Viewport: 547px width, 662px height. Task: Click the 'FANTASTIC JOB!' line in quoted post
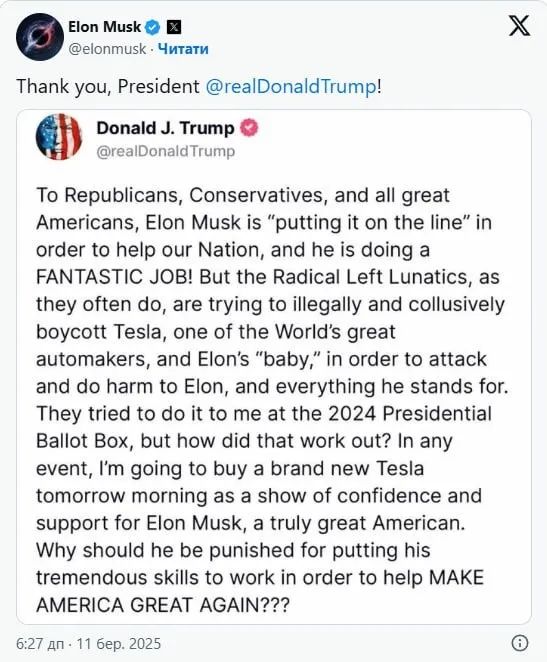pos(268,277)
